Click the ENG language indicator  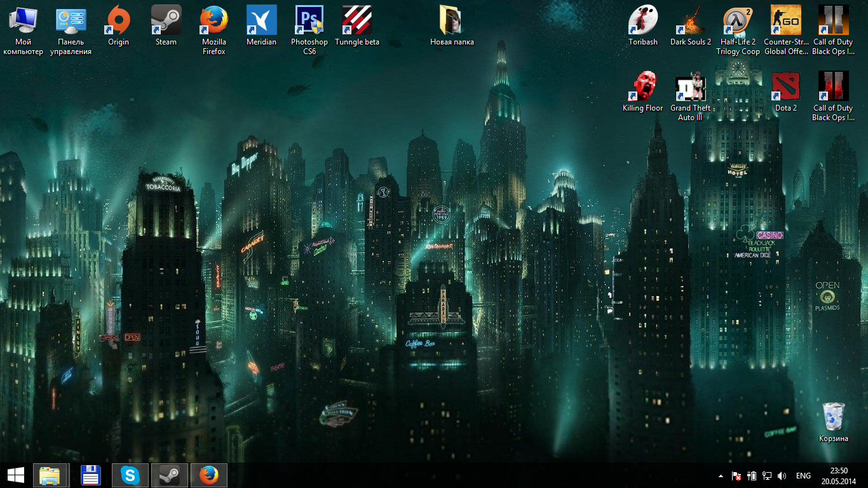(803, 476)
